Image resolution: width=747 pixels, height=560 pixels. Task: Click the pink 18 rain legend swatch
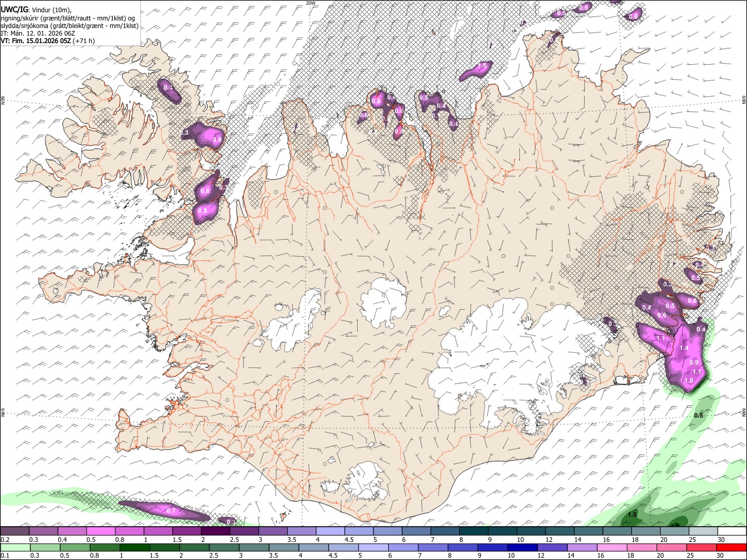643,547
